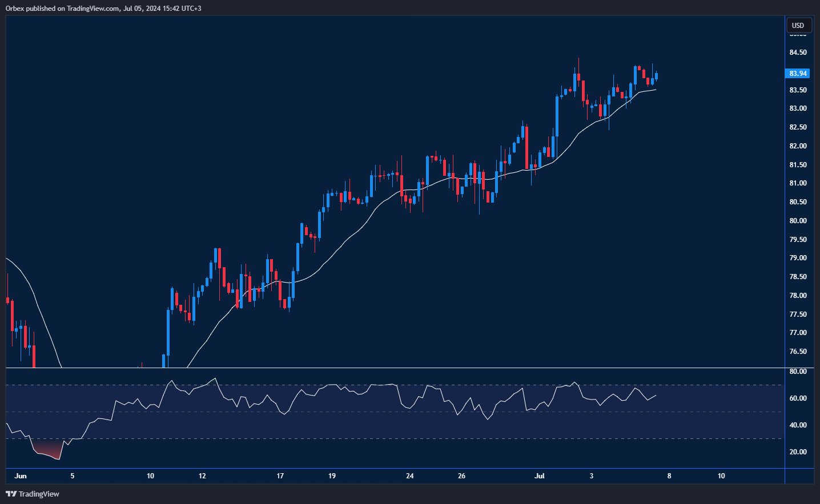
Task: Click the 84.50 price scale label
Action: 798,53
